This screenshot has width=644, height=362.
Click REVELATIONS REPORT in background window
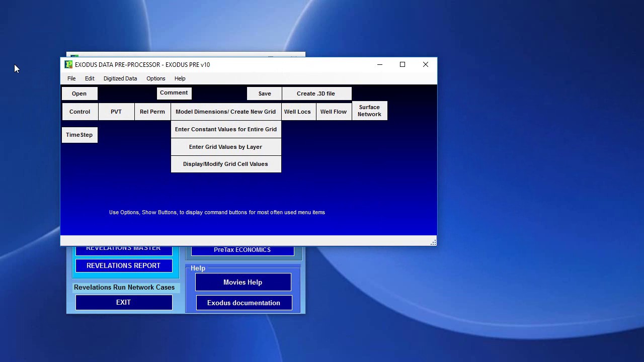tap(124, 265)
